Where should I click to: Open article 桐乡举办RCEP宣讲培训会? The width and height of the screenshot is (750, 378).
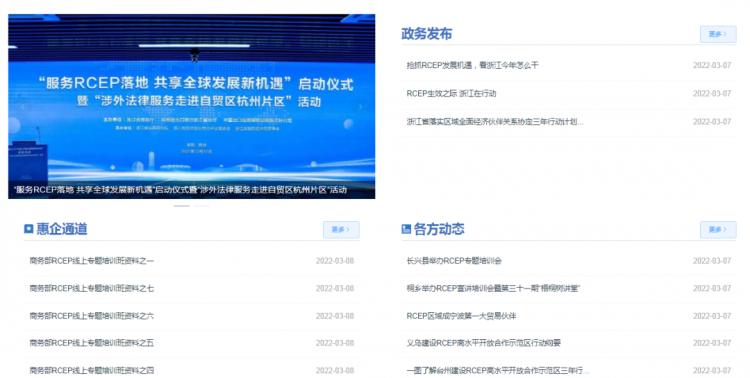point(493,289)
